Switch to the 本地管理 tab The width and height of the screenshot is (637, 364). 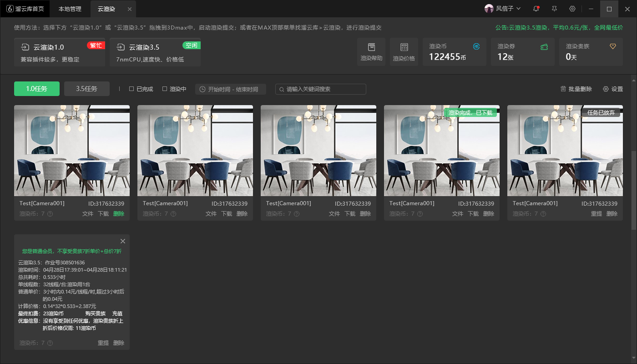tap(70, 9)
